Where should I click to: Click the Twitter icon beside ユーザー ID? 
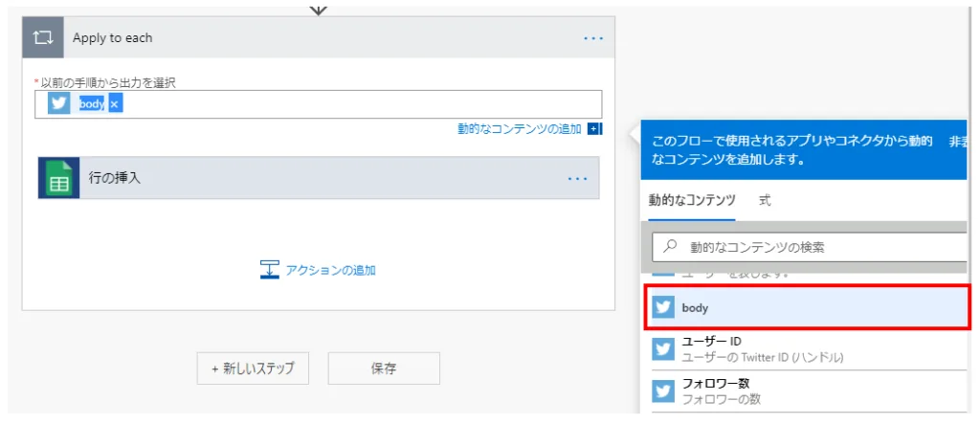(663, 349)
